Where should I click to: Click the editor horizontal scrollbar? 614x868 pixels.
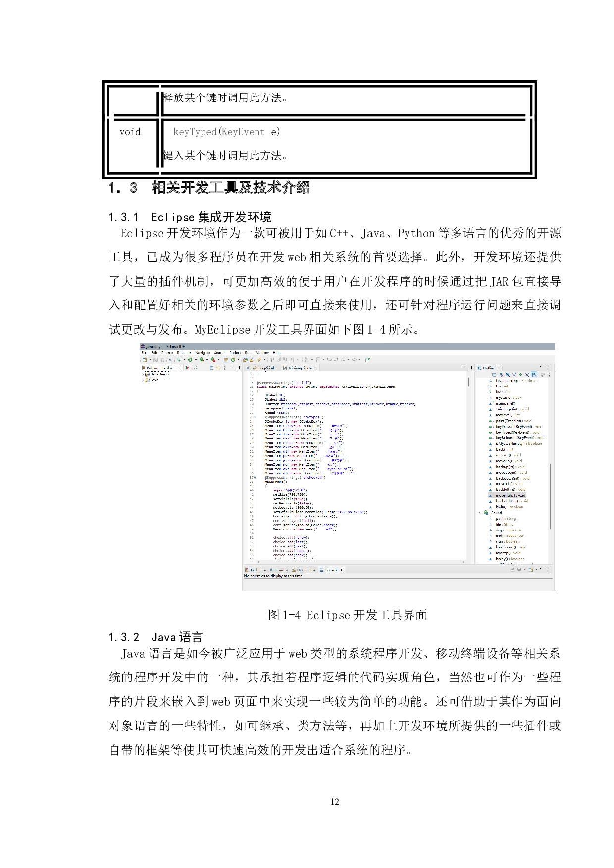361,562
